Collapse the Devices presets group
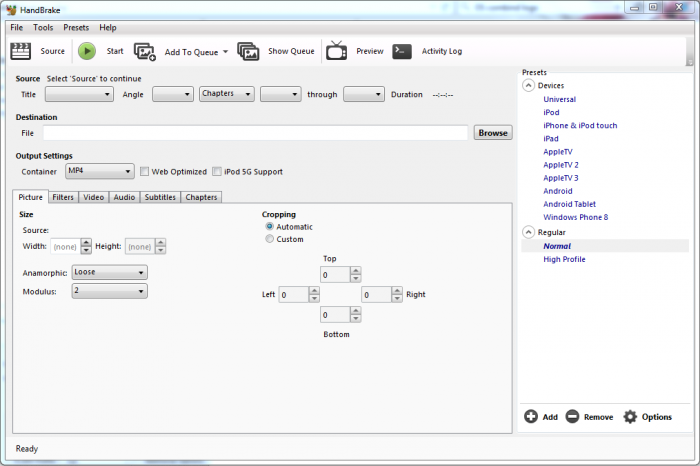The height and width of the screenshot is (466, 700). 528,85
